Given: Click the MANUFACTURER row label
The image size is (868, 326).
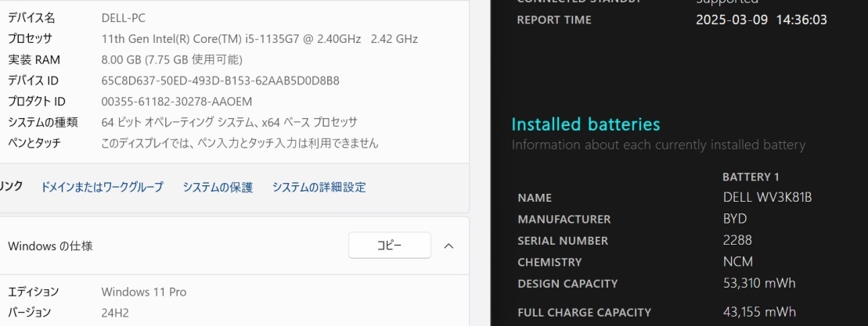Looking at the screenshot, I should pyautogui.click(x=564, y=220).
